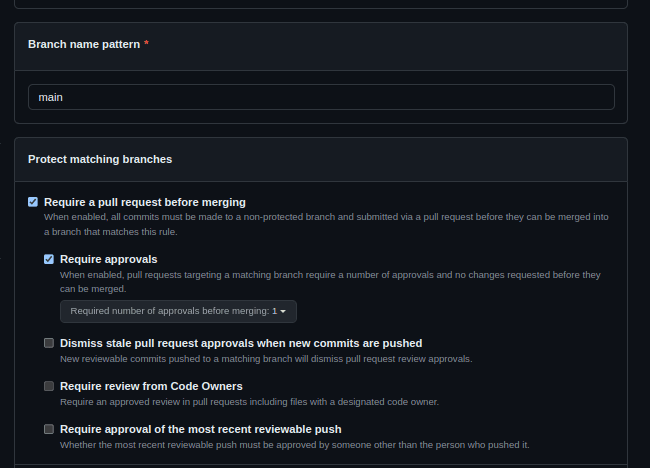This screenshot has height=468, width=650.
Task: Focus the branch name pattern field containing main
Action: point(321,97)
